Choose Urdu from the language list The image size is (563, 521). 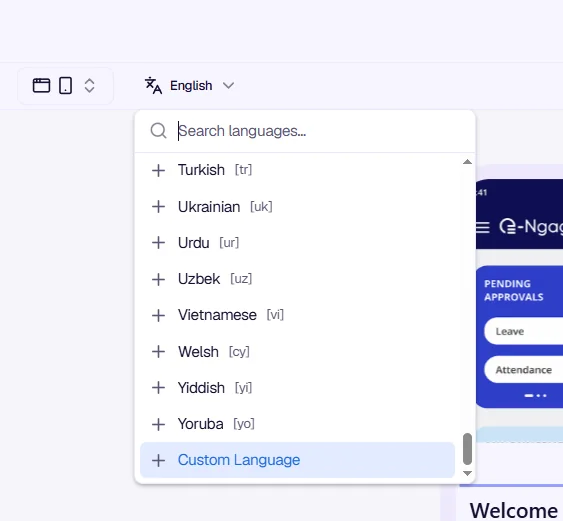297,243
